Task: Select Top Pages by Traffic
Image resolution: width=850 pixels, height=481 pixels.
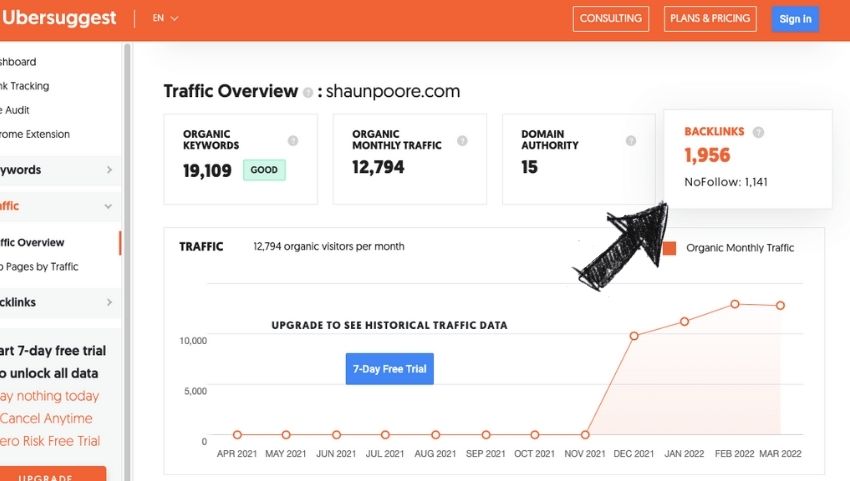Action: pyautogui.click(x=39, y=267)
